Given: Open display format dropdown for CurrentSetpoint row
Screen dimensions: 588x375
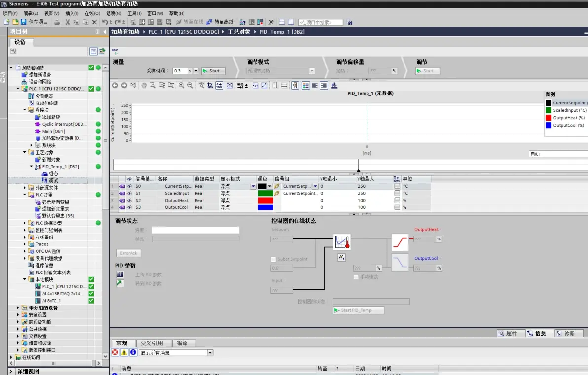Looking at the screenshot, I should pyautogui.click(x=253, y=186).
